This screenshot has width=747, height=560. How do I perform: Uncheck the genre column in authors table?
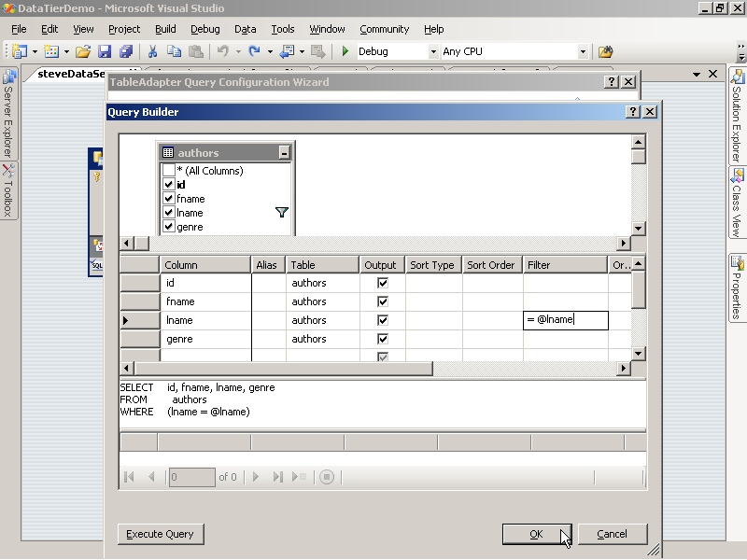pyautogui.click(x=169, y=227)
